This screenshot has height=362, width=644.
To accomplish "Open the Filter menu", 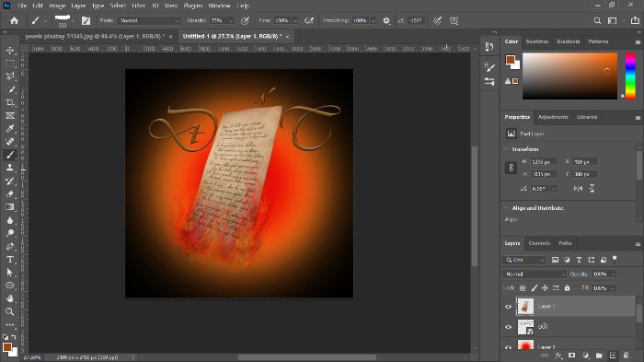I will 138,6.
